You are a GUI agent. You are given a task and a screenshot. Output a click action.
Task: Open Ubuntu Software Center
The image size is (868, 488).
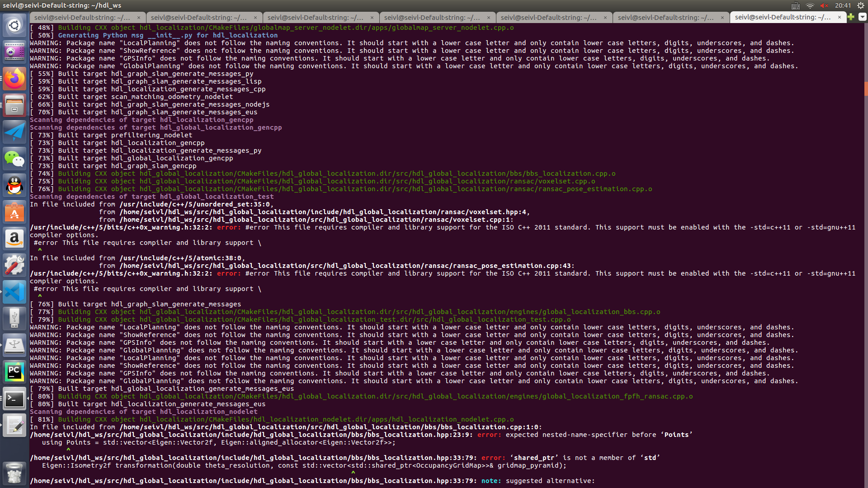tap(14, 212)
